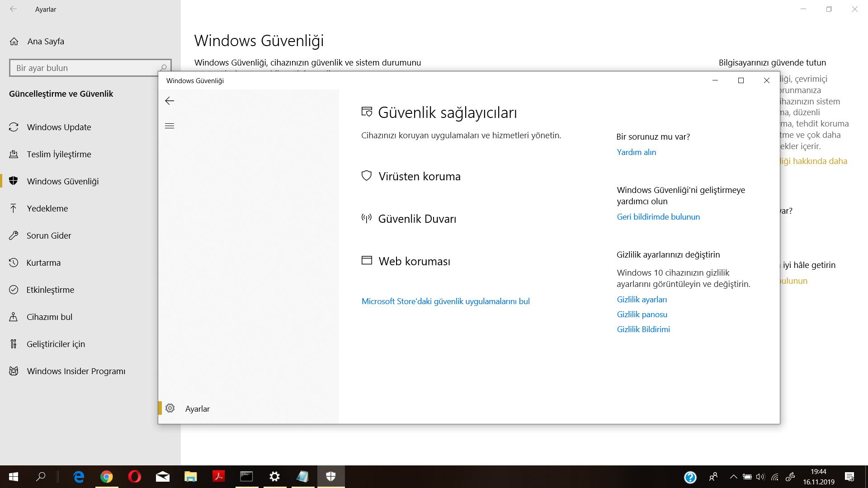This screenshot has height=488, width=868.
Task: Click the Windows Güvenliği shield icon in sidebar
Action: (14, 181)
